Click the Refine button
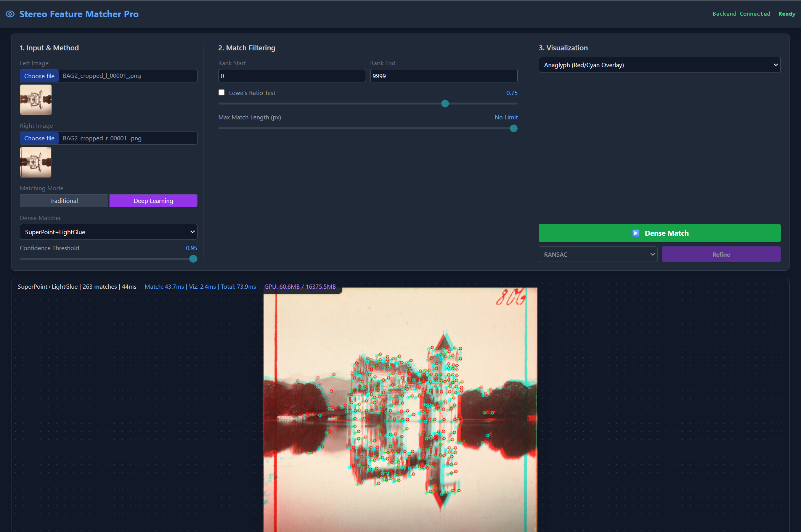The height and width of the screenshot is (532, 801). click(x=721, y=254)
